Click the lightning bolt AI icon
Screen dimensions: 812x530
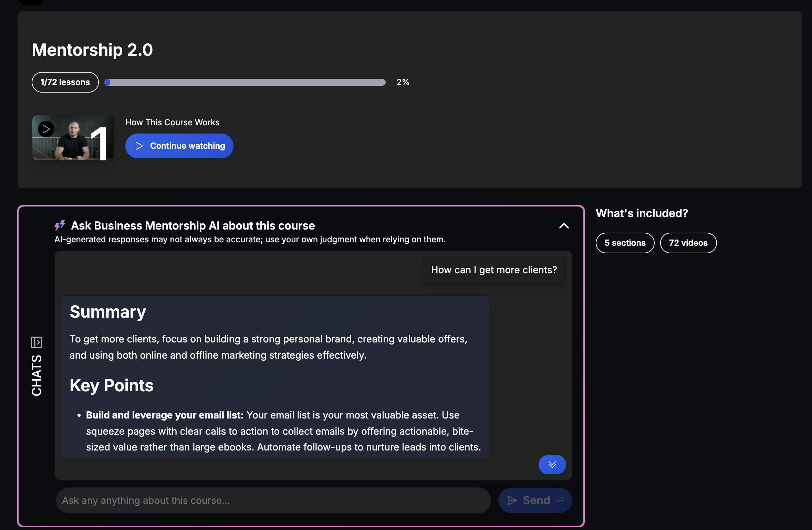pyautogui.click(x=60, y=225)
